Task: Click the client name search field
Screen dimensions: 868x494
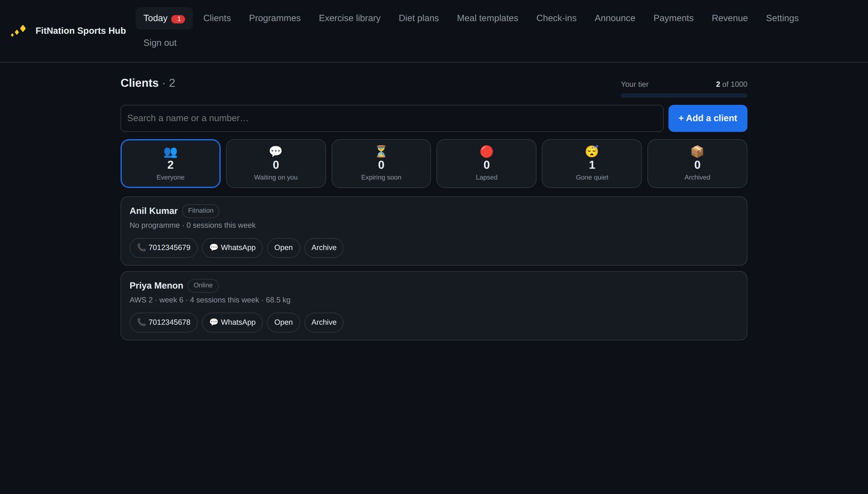Action: click(392, 118)
